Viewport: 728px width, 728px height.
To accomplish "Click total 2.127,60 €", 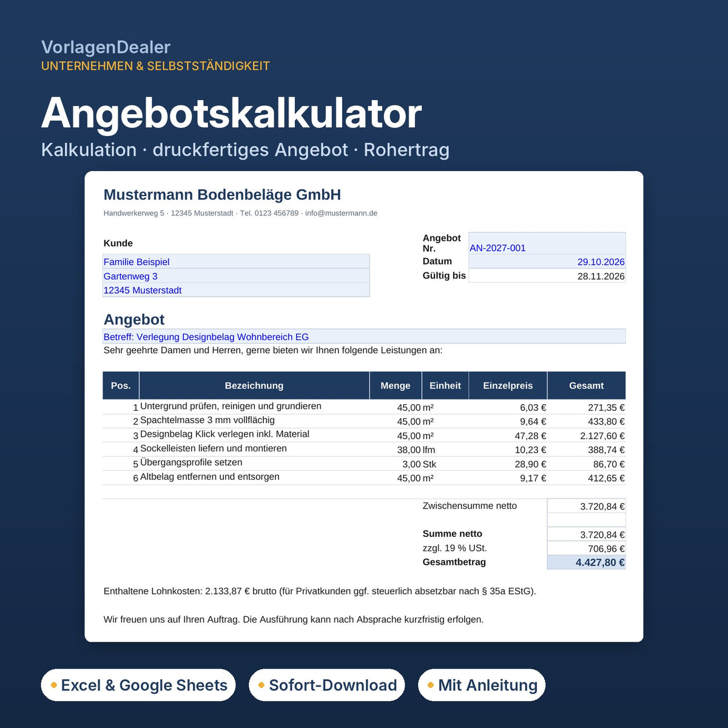I will point(602,436).
